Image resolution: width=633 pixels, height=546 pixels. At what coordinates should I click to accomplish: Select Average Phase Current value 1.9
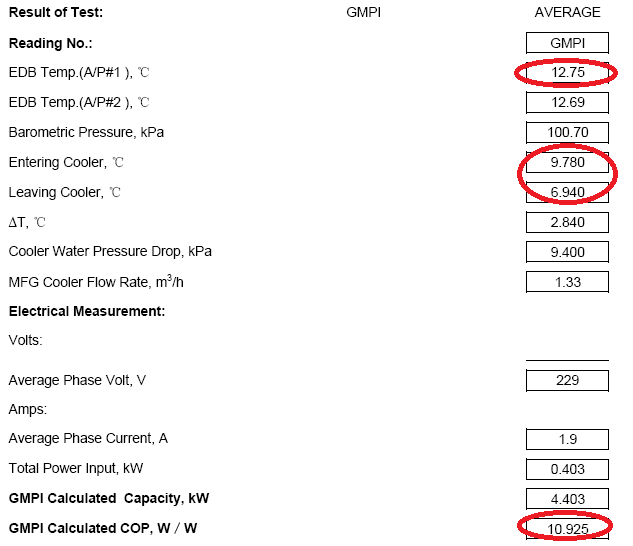(x=567, y=439)
